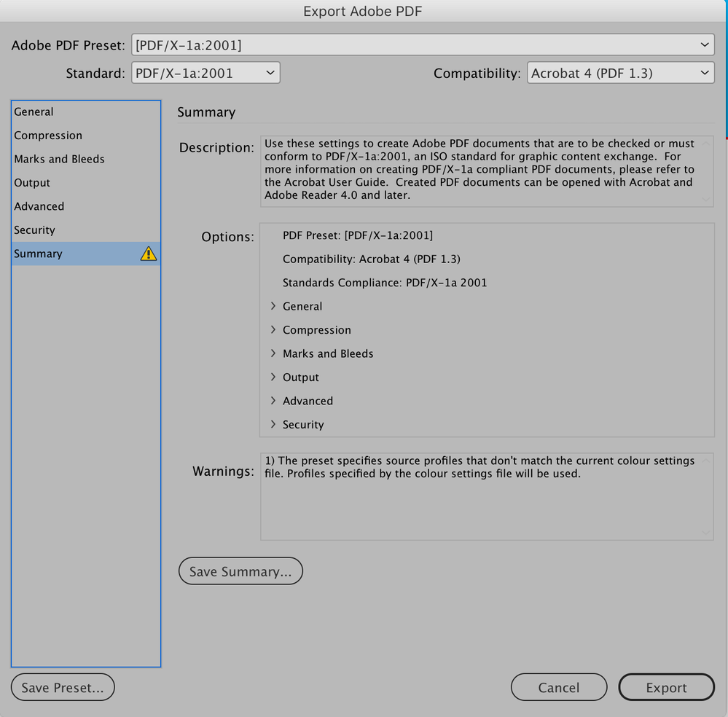This screenshot has height=717, width=728.
Task: Select Advanced in the left category list
Action: coord(86,206)
